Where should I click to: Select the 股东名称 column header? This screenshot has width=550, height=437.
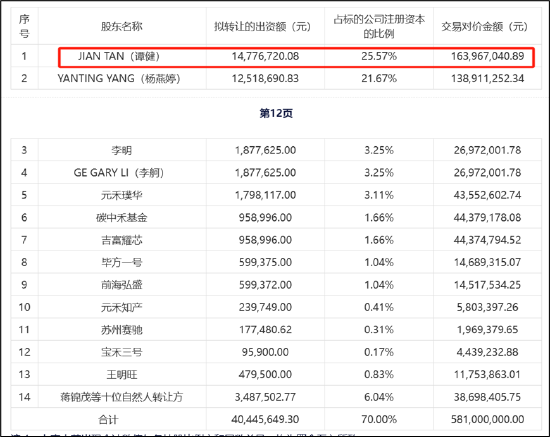click(x=122, y=26)
